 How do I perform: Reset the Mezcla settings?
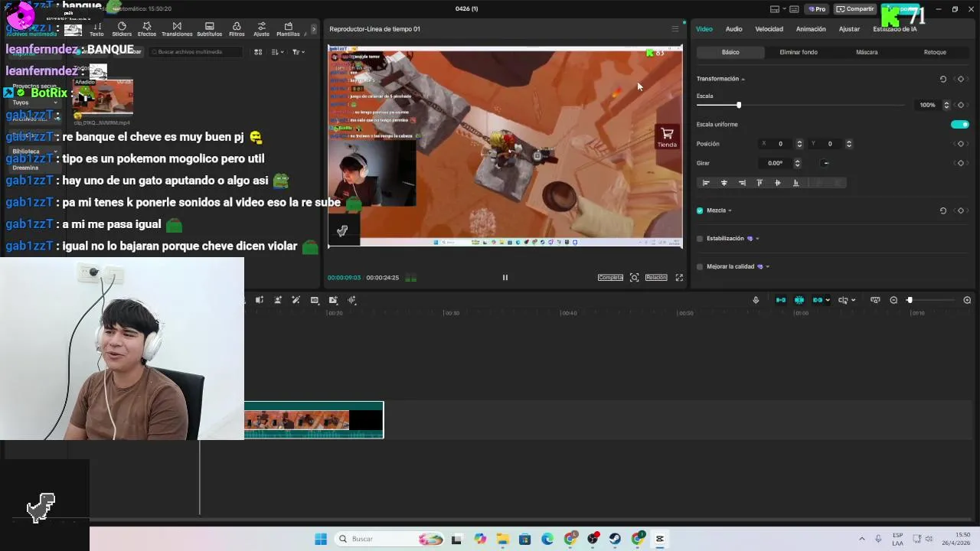942,210
